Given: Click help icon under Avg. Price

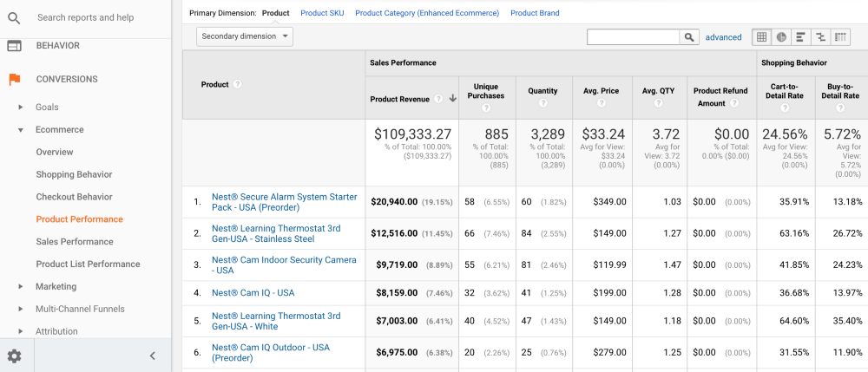Looking at the screenshot, I should coord(602,103).
